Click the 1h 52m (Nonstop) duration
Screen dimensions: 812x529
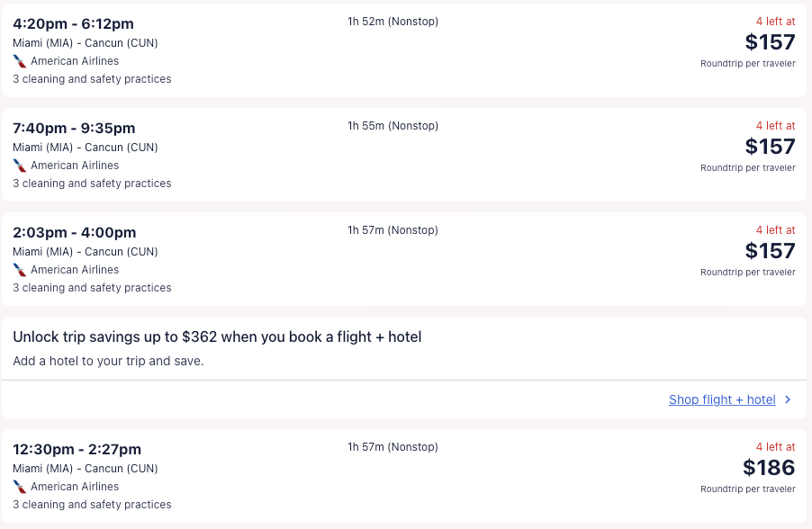[392, 22]
